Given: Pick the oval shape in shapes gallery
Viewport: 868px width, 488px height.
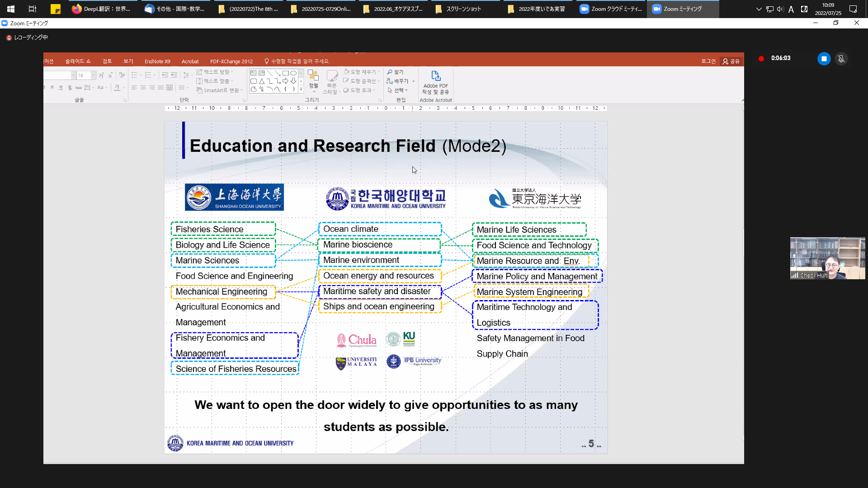Looking at the screenshot, I should pos(293,73).
